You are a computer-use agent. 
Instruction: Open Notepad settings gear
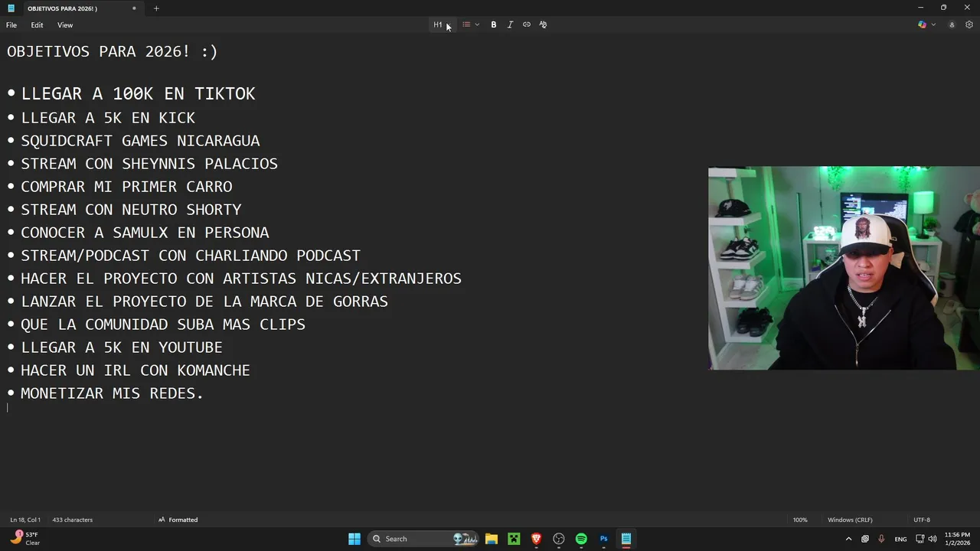[969, 24]
